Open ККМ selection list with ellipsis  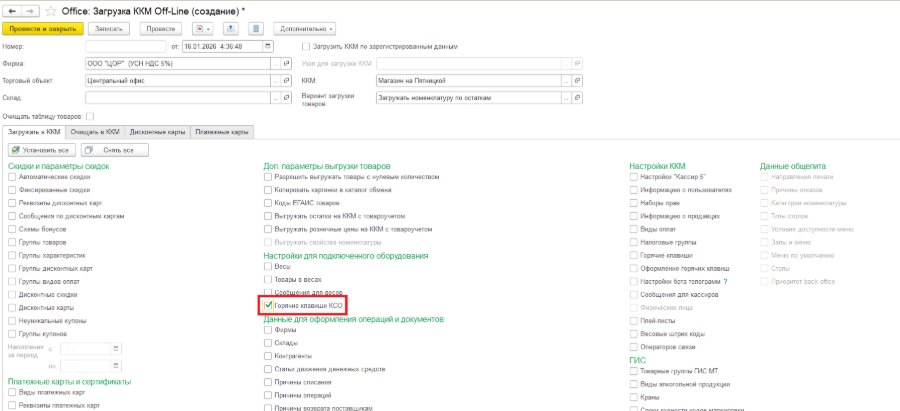coord(569,81)
